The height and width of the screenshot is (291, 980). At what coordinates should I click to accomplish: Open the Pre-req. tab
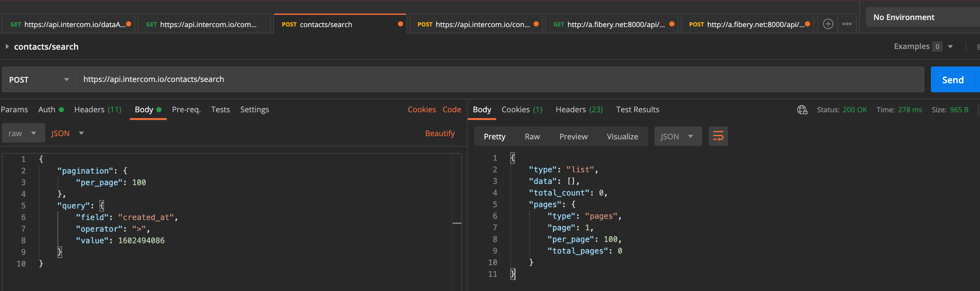point(186,109)
